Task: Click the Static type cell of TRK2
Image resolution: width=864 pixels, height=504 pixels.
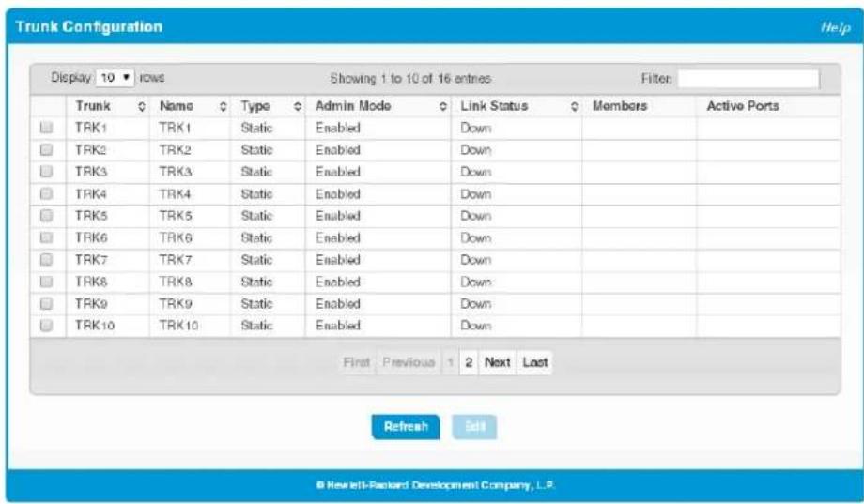Action: (256, 150)
